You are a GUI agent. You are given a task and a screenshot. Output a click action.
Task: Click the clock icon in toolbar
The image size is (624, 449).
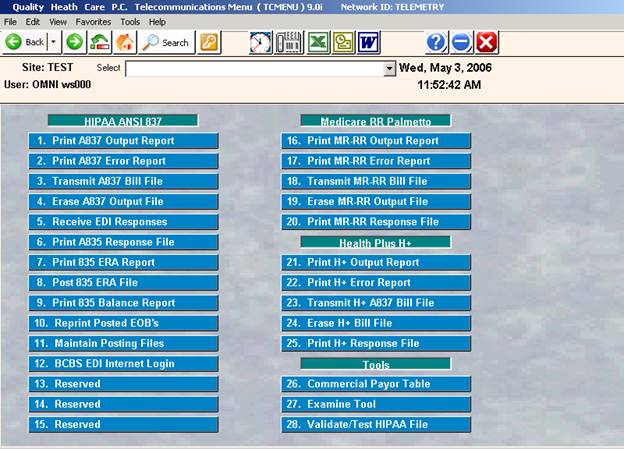point(261,42)
